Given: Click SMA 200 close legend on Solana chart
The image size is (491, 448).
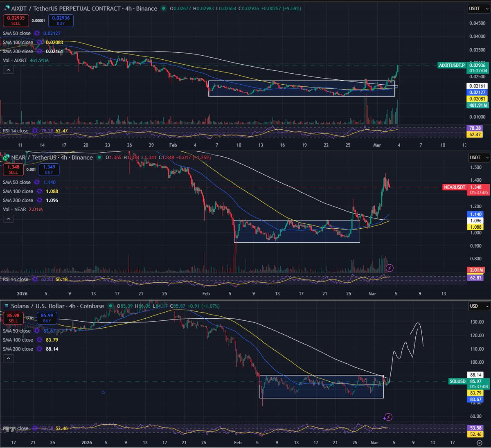Looking at the screenshot, I should coord(18,349).
